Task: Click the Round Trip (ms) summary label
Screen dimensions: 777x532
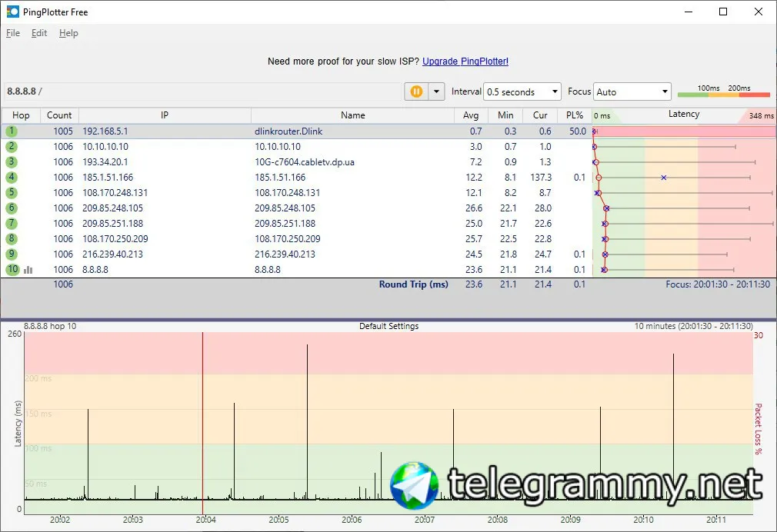Action: coord(414,284)
